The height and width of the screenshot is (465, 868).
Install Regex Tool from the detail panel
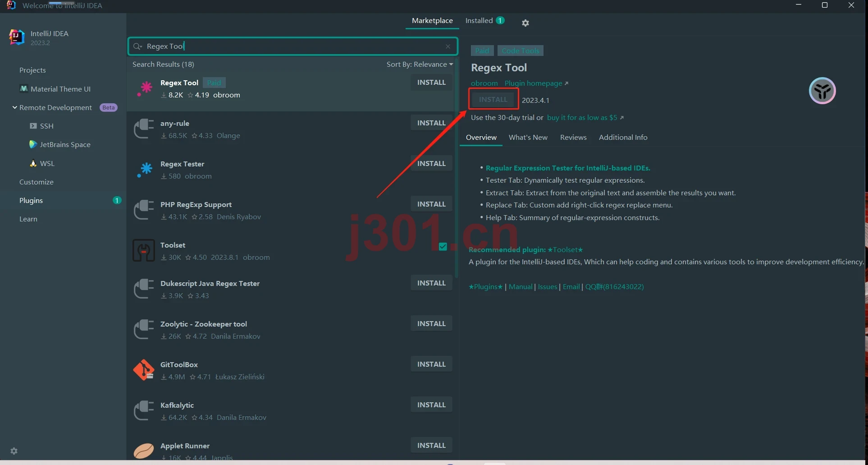493,100
